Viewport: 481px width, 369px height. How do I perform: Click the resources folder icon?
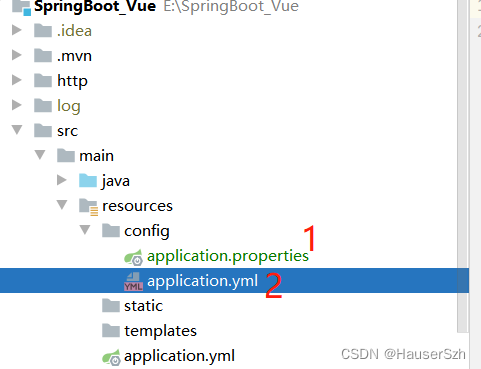point(88,206)
